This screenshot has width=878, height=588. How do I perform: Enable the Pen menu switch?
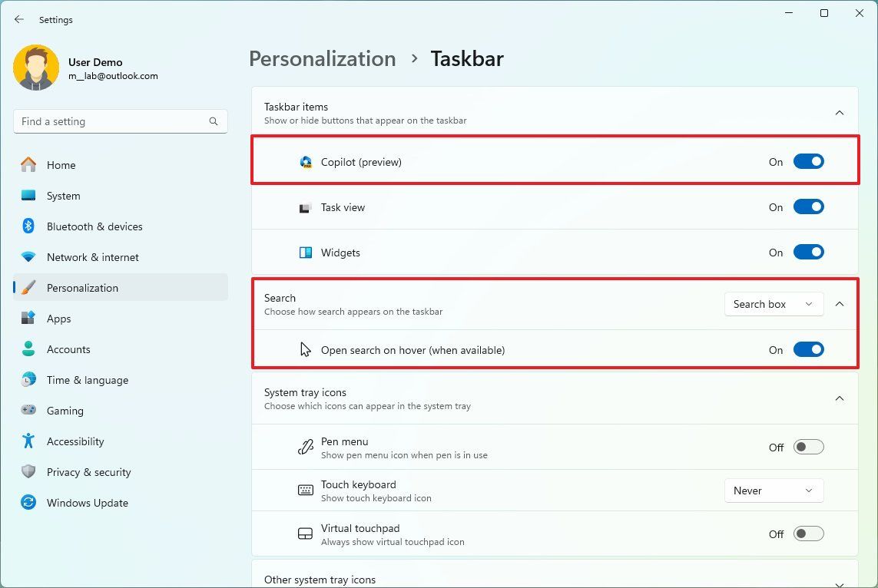(808, 446)
